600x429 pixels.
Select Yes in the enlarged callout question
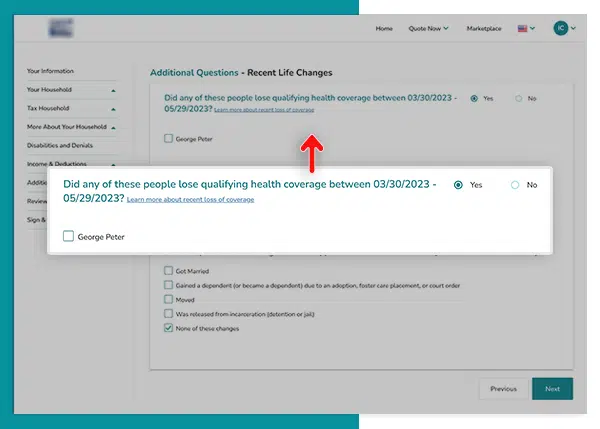click(458, 185)
